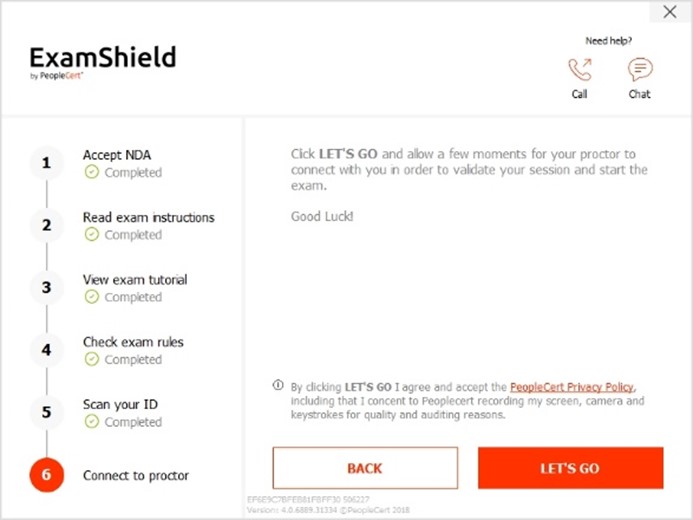This screenshot has width=693, height=520.
Task: Close the ExamShield window
Action: click(670, 12)
